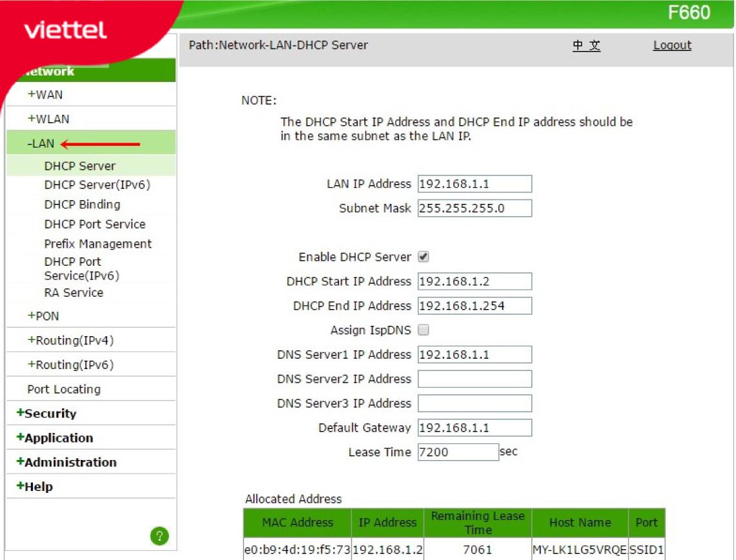This screenshot has height=560, width=736.
Task: Open DHCP Port Service(IPv6) page
Action: click(82, 268)
